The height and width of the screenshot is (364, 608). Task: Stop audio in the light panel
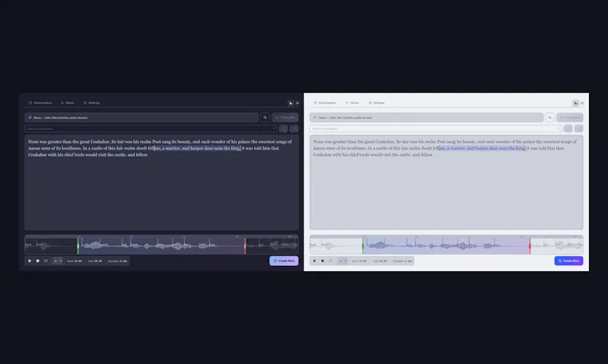tap(322, 261)
